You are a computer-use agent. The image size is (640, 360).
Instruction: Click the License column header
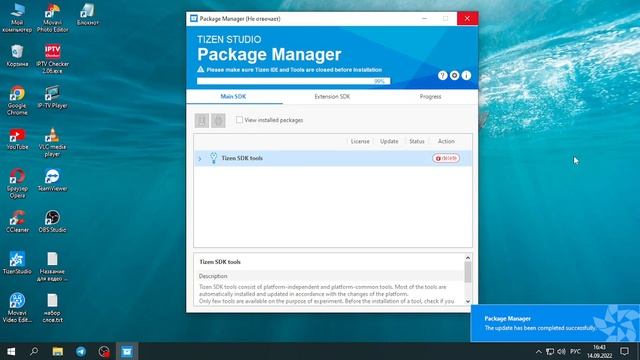[360, 141]
